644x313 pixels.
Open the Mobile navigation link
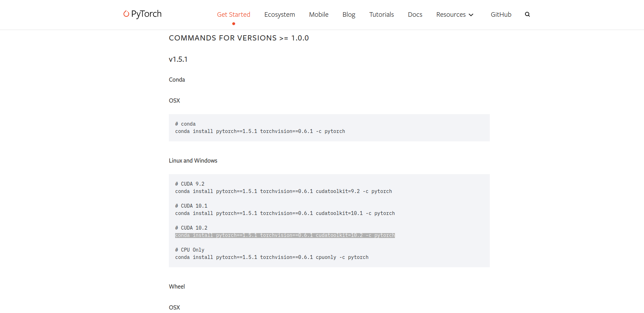(319, 14)
